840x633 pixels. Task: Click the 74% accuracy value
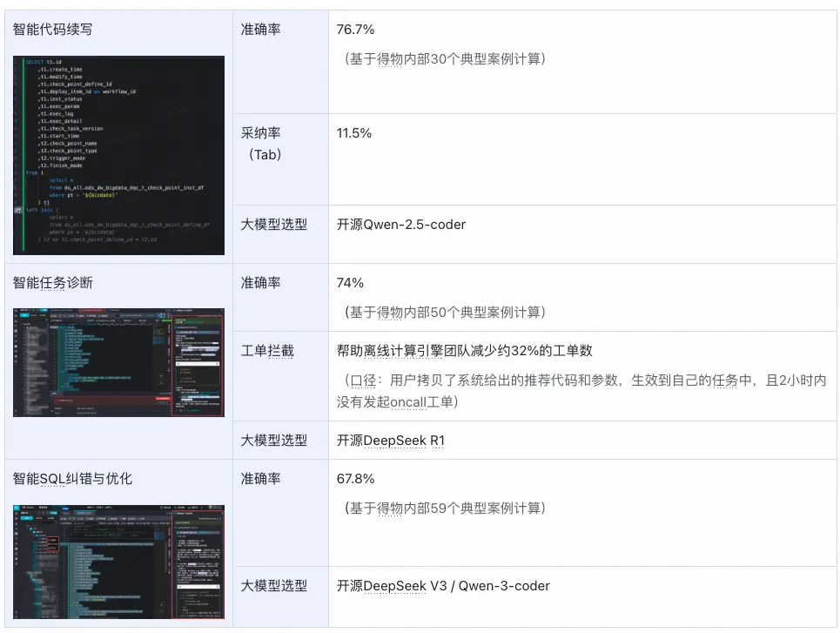pos(350,282)
